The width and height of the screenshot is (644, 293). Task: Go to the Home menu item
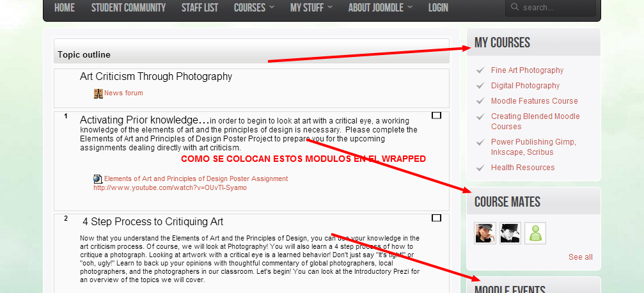click(x=65, y=8)
